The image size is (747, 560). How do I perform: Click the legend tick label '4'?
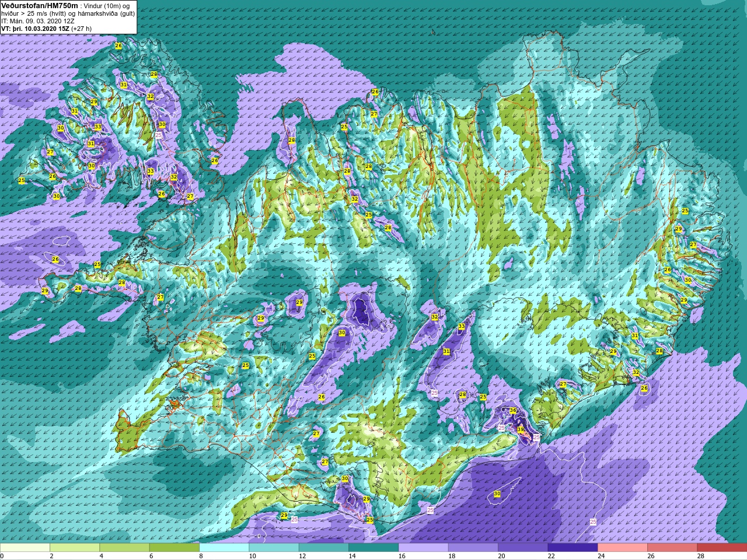[101, 556]
